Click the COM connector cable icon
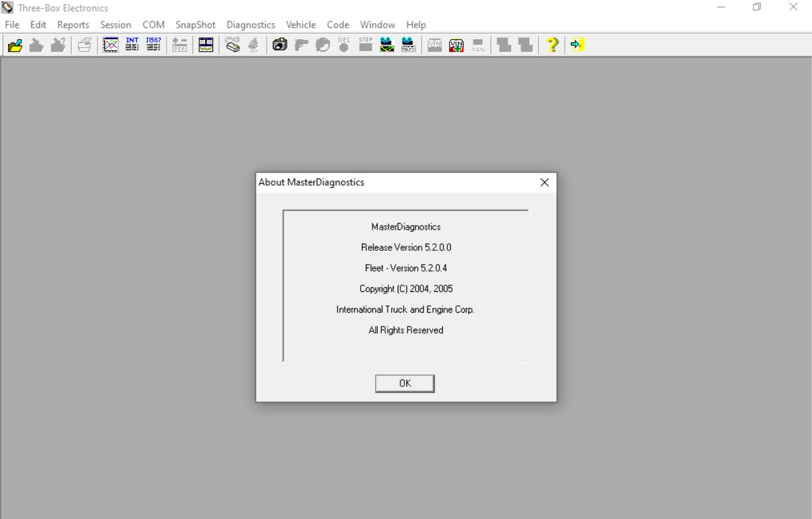The height and width of the screenshot is (519, 812). 232,45
